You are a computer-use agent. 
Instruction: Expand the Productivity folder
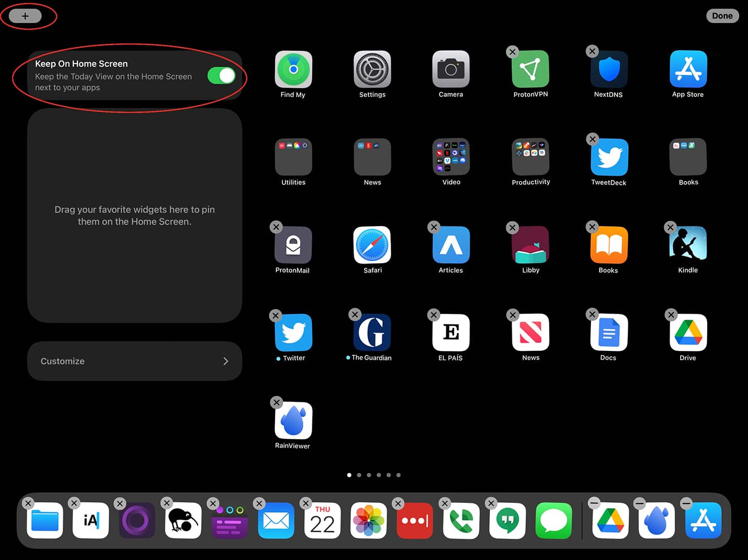click(x=530, y=158)
